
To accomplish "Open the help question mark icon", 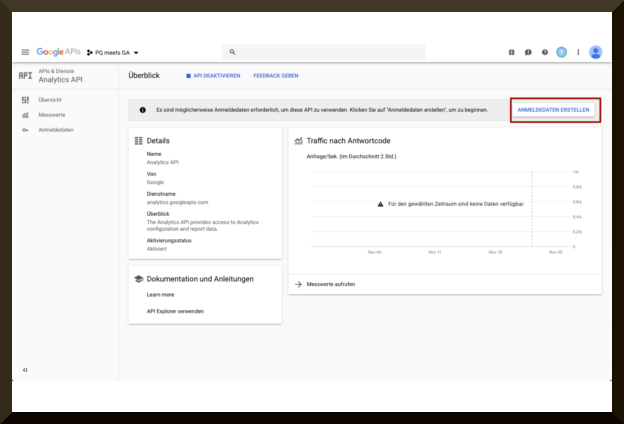I will [x=545, y=52].
